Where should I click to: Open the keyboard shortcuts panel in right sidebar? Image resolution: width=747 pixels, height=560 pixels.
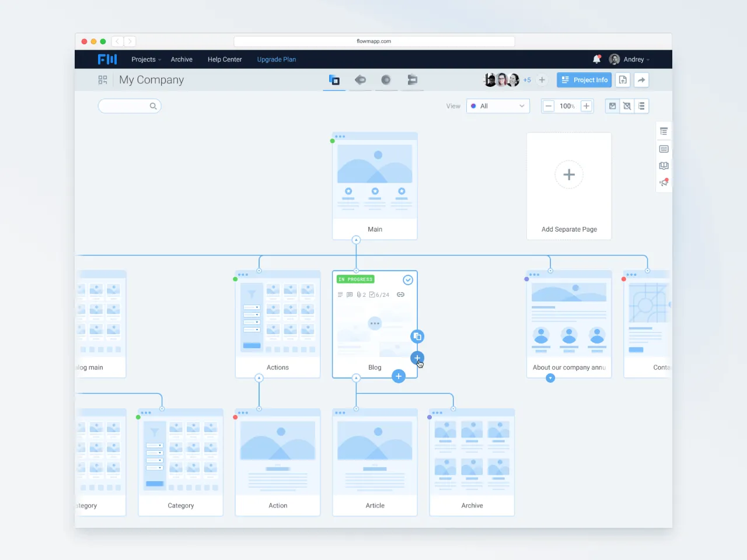click(664, 149)
